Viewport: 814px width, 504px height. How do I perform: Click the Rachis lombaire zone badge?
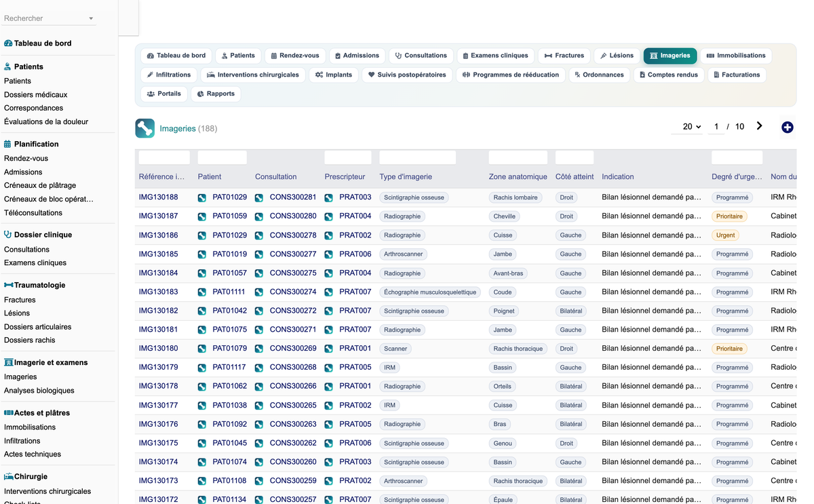point(516,198)
